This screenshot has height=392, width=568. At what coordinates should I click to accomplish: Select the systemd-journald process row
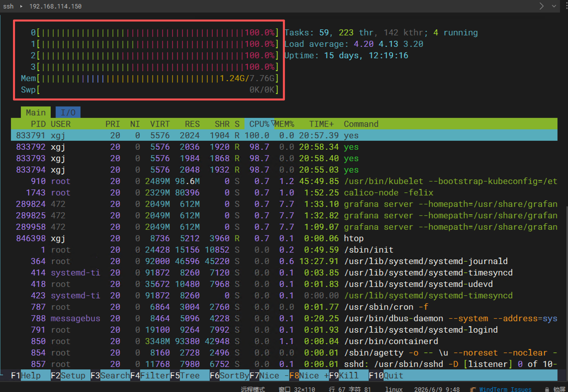[284, 261]
